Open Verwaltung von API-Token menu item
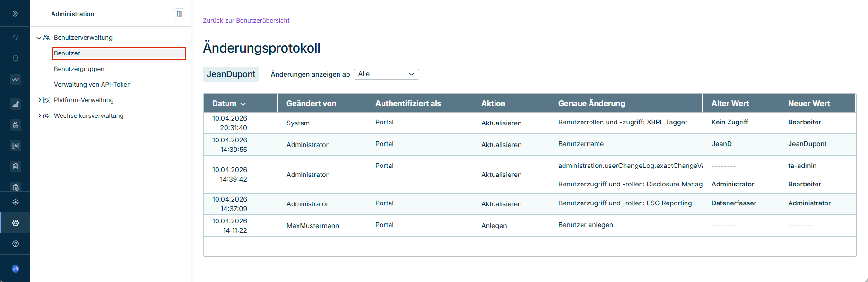Viewport: 868px width, 282px height. pos(92,85)
